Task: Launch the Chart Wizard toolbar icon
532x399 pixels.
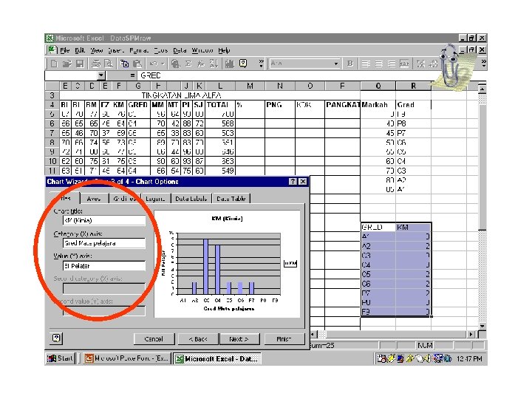Action: pyautogui.click(x=230, y=64)
